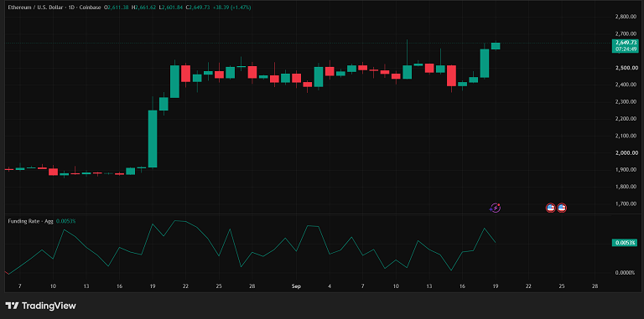The width and height of the screenshot is (644, 319).
Task: Click the 2,700.00 price axis label
Action: point(626,33)
